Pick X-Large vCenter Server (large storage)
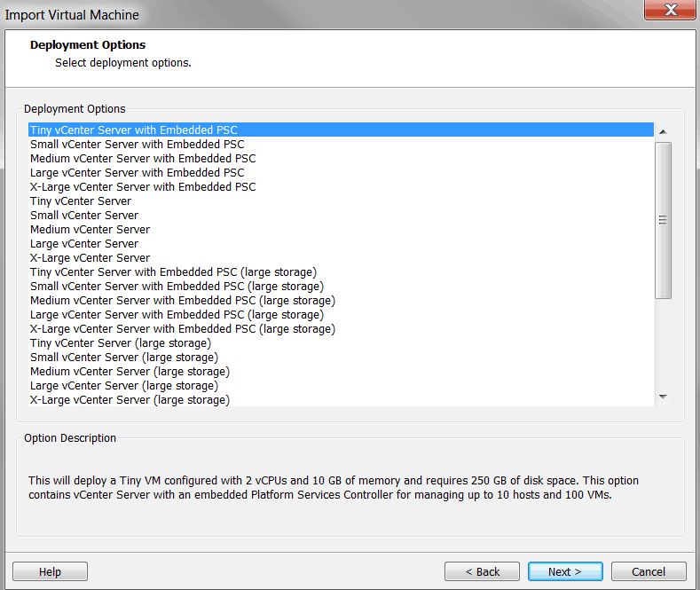 coord(130,400)
